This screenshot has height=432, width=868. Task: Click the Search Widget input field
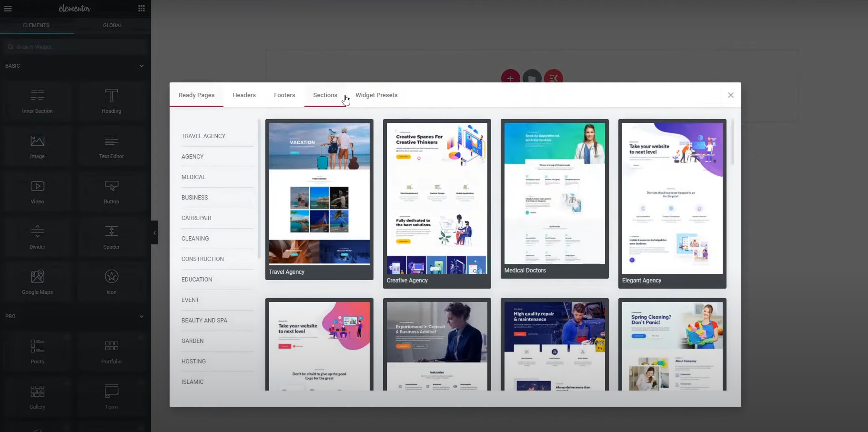[76, 47]
